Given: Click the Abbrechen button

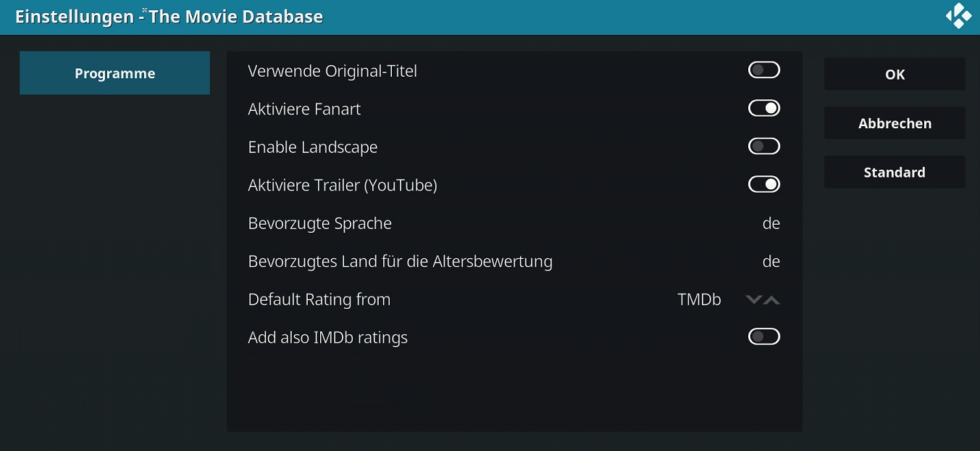Looking at the screenshot, I should point(895,123).
